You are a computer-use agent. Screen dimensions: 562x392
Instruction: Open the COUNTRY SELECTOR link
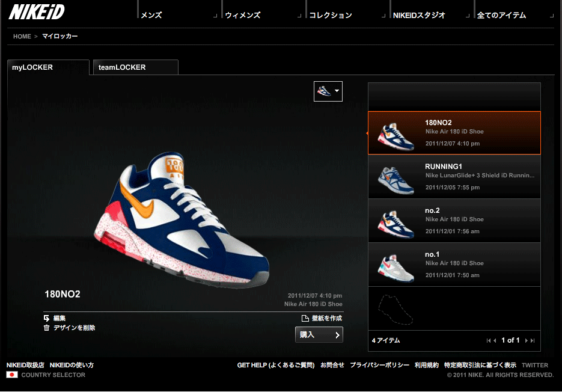[x=53, y=375]
